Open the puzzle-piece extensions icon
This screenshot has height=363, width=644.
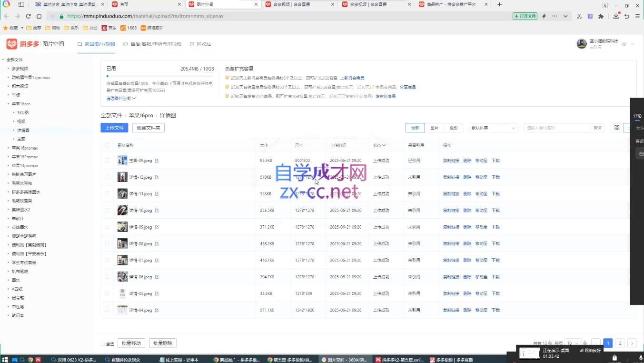coord(601,16)
